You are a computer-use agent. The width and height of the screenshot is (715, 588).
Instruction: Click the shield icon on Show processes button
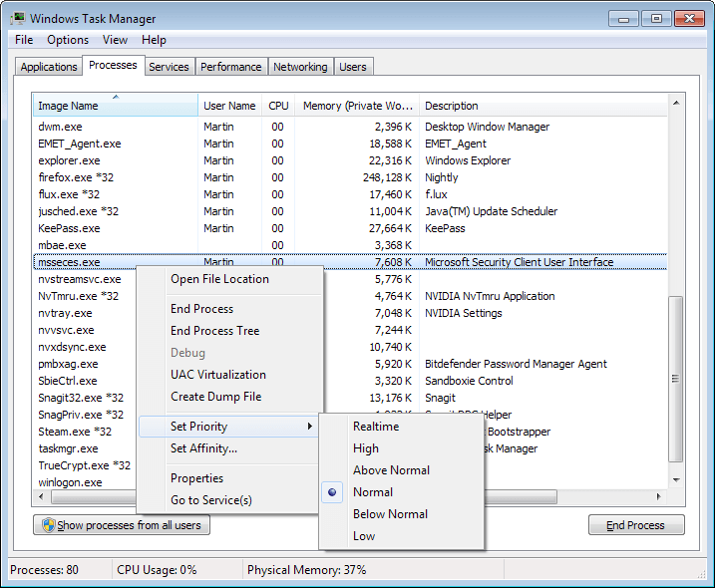coord(48,525)
